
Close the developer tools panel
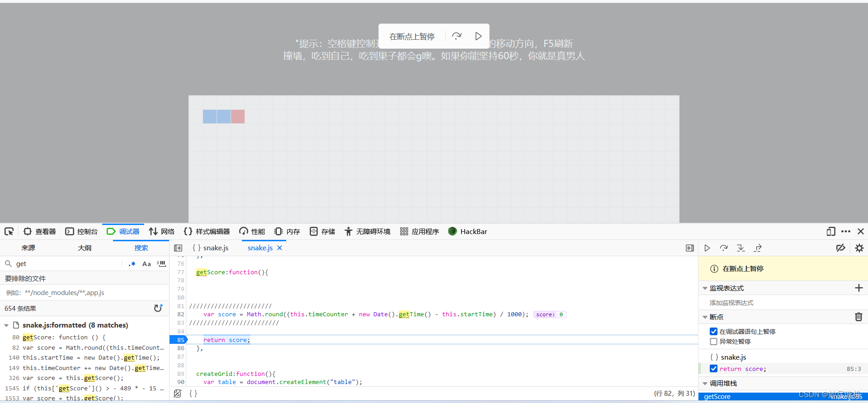(x=861, y=232)
